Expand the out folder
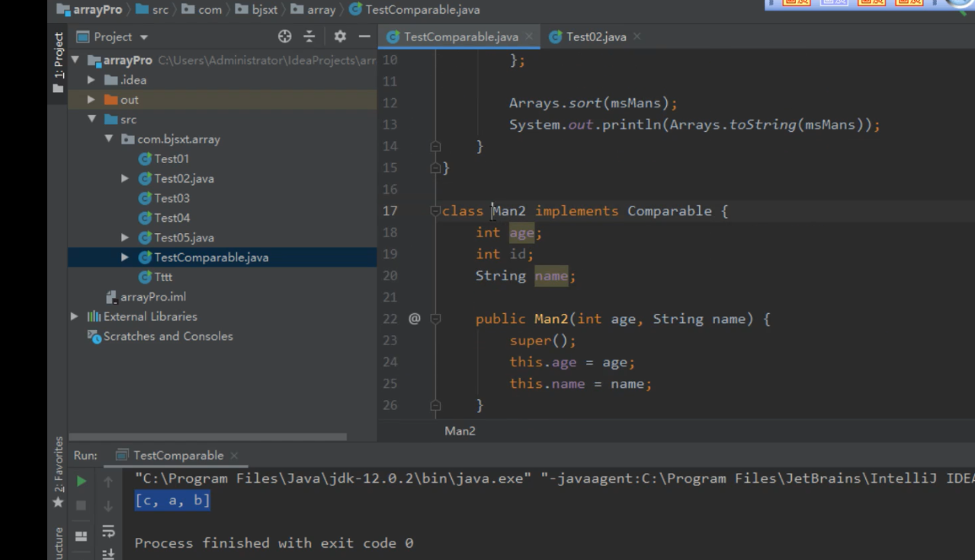The height and width of the screenshot is (560, 975). click(x=91, y=100)
